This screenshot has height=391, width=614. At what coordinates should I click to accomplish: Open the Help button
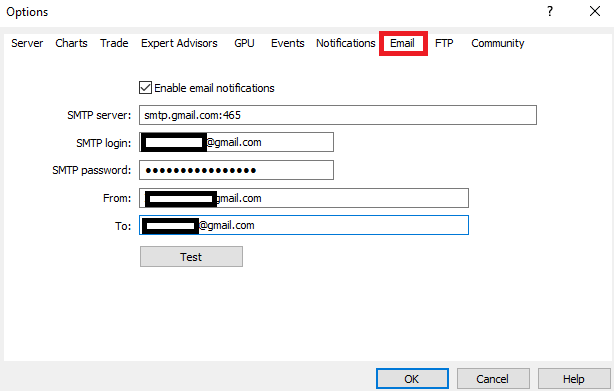tap(574, 378)
